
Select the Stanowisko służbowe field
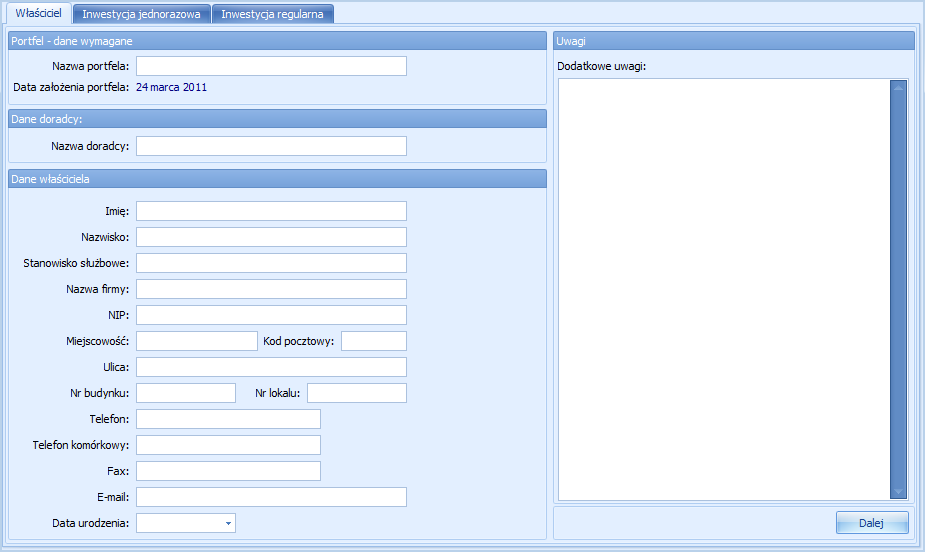[x=271, y=263]
